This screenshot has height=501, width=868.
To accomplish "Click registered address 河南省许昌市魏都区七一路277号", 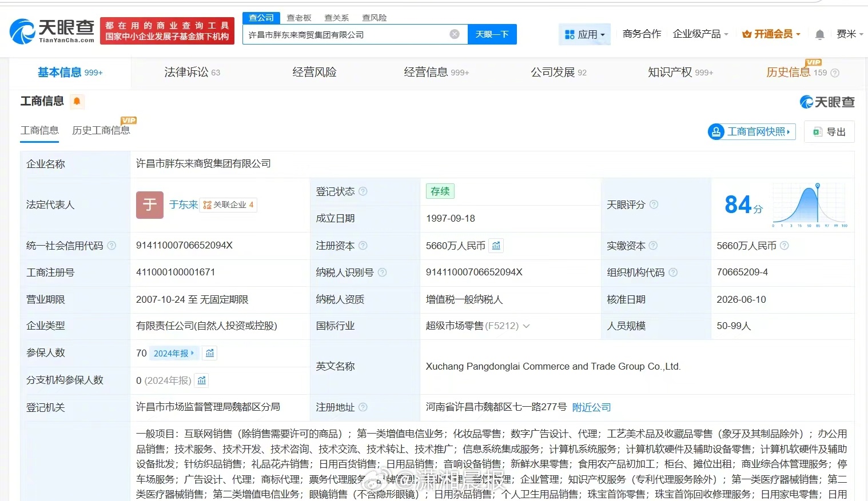I will click(496, 407).
